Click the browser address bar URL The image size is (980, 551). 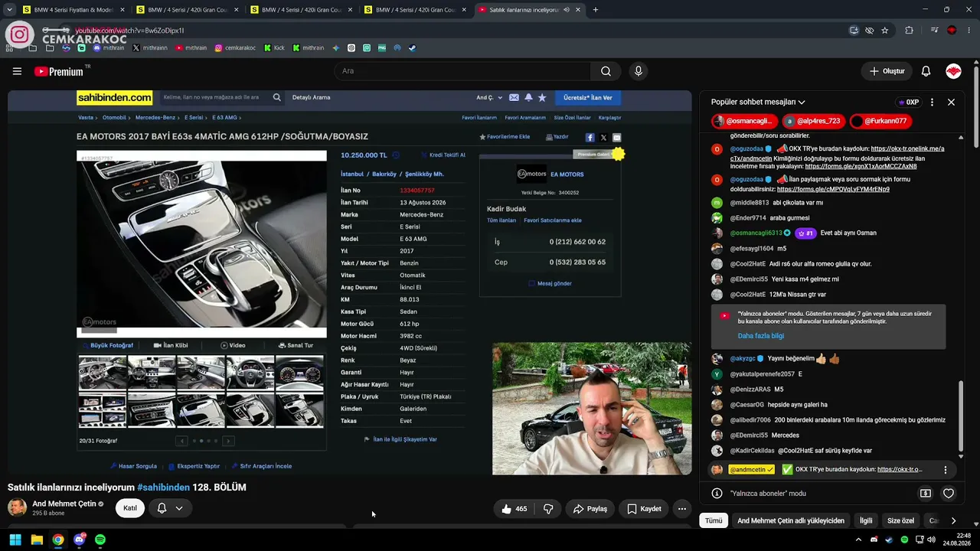129,31
